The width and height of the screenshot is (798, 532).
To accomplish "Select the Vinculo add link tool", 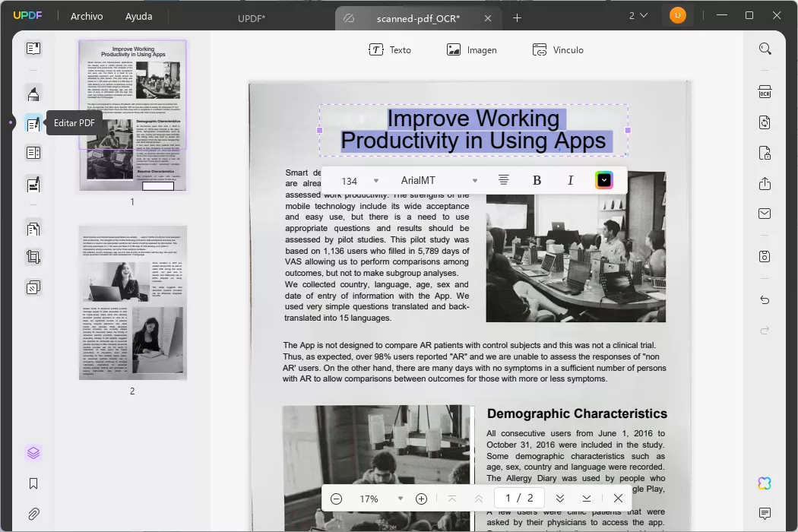I will coord(558,50).
